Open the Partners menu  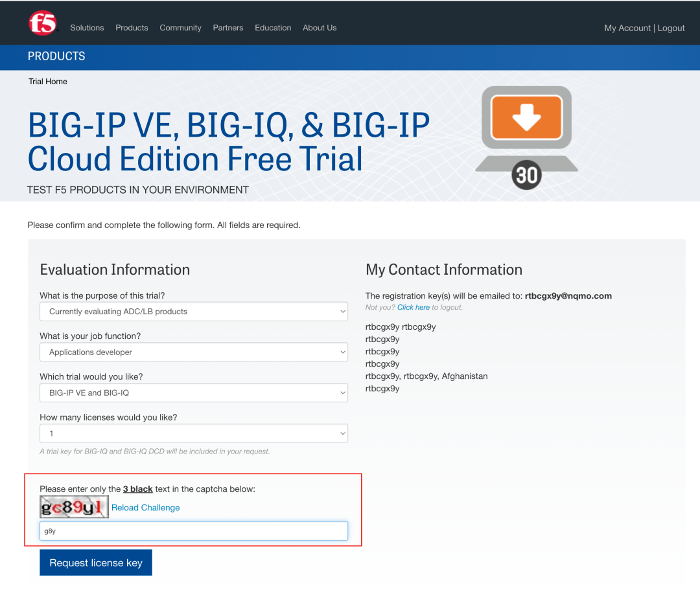coord(228,28)
